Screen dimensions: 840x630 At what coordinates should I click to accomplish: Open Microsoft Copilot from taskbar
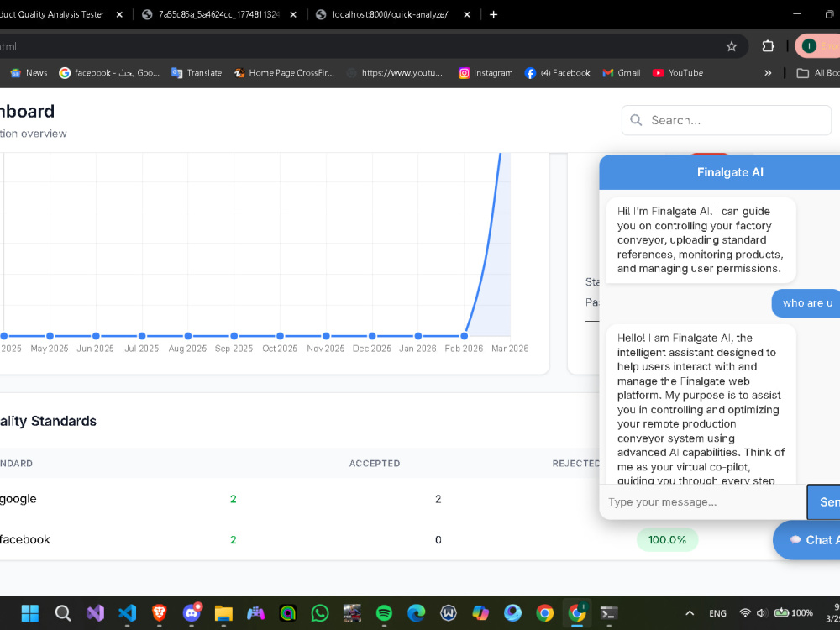[480, 613]
